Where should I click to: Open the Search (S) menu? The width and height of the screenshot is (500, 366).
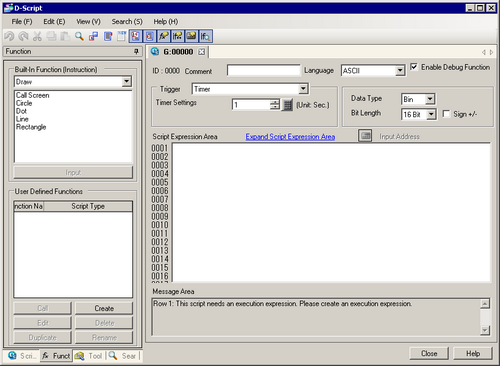[x=127, y=22]
